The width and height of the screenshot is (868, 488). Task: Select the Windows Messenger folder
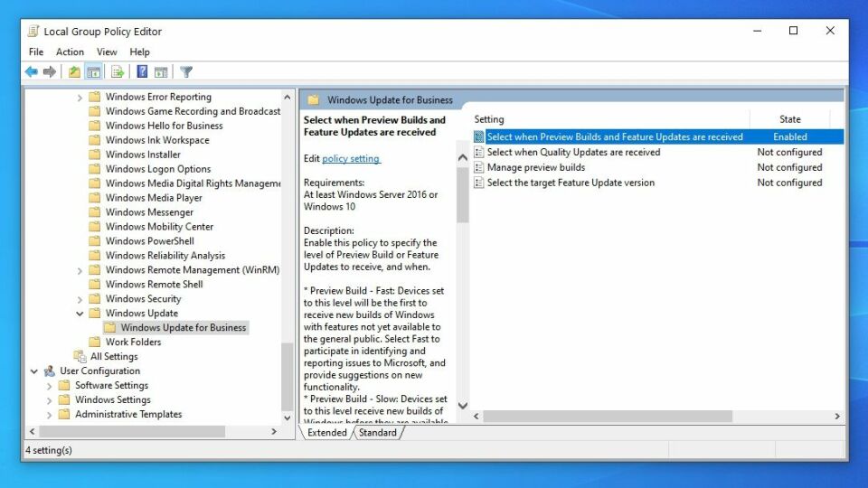[149, 211]
